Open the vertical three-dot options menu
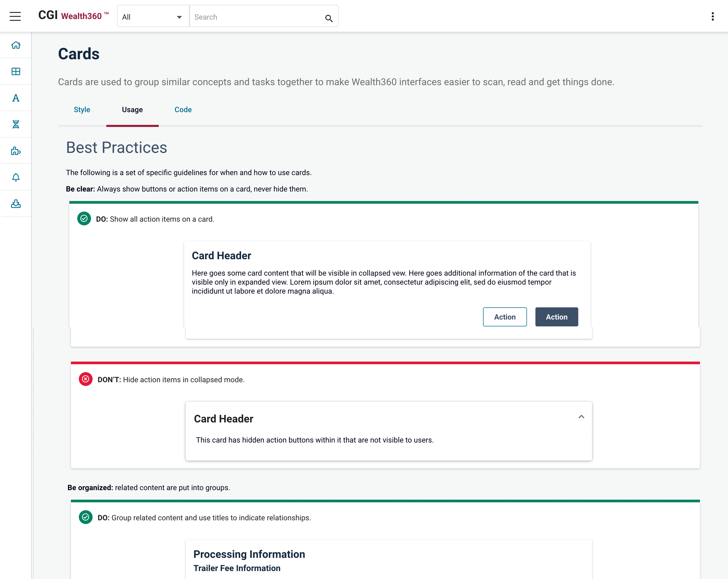728x579 pixels. [712, 17]
